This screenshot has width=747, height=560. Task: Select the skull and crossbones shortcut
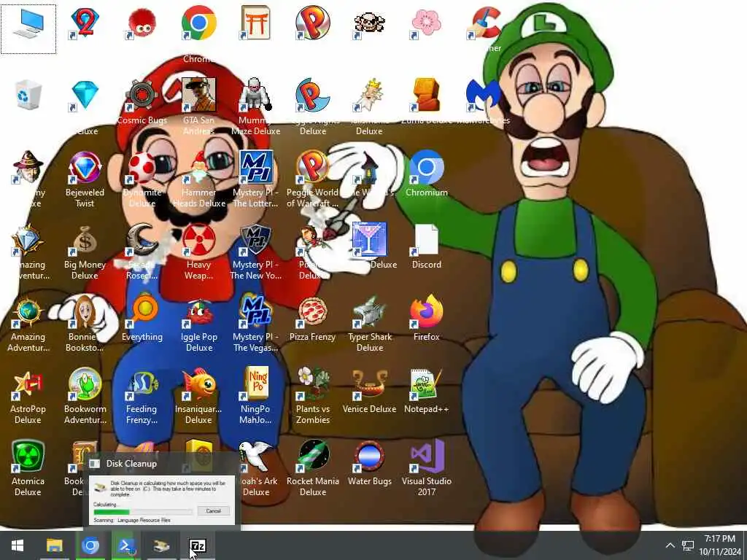pyautogui.click(x=370, y=24)
